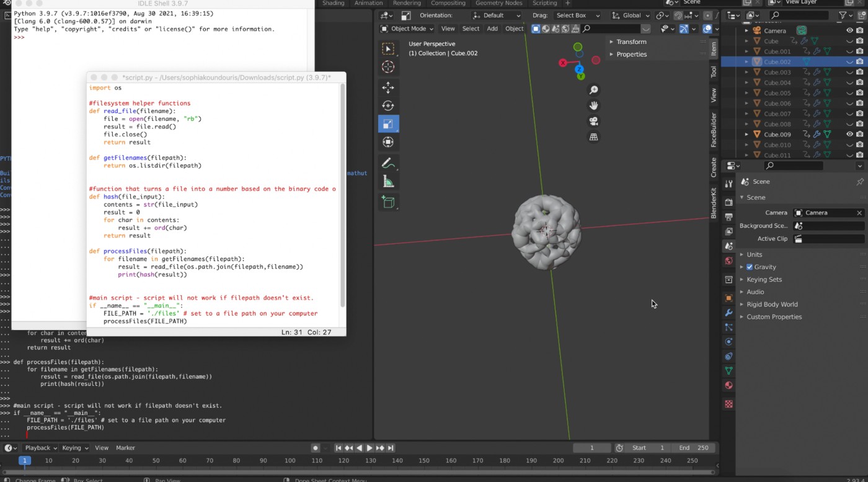Open the Geometry Nodes workspace tab
The width and height of the screenshot is (868, 482).
tap(498, 3)
